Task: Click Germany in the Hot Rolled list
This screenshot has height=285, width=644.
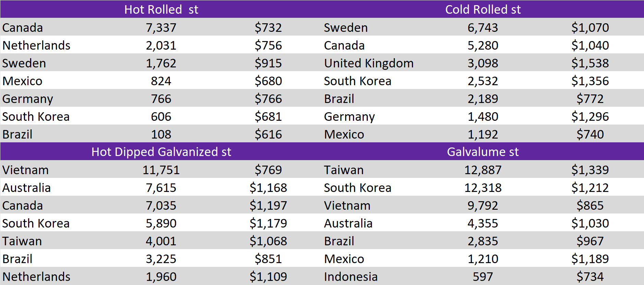Action: click(x=28, y=99)
